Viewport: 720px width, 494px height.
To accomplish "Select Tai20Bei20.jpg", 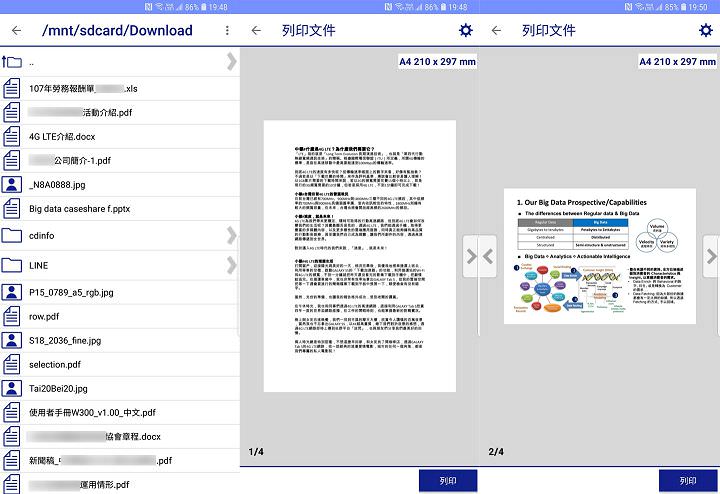I will pos(120,388).
